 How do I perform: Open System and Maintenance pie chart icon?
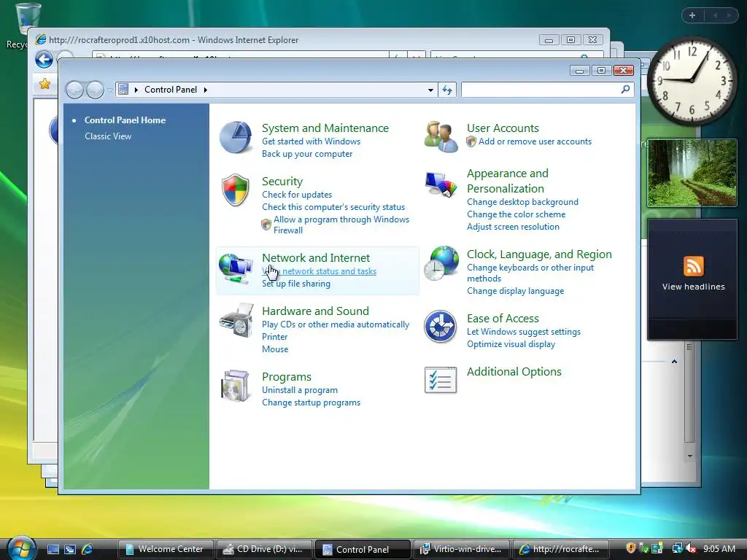pos(236,137)
